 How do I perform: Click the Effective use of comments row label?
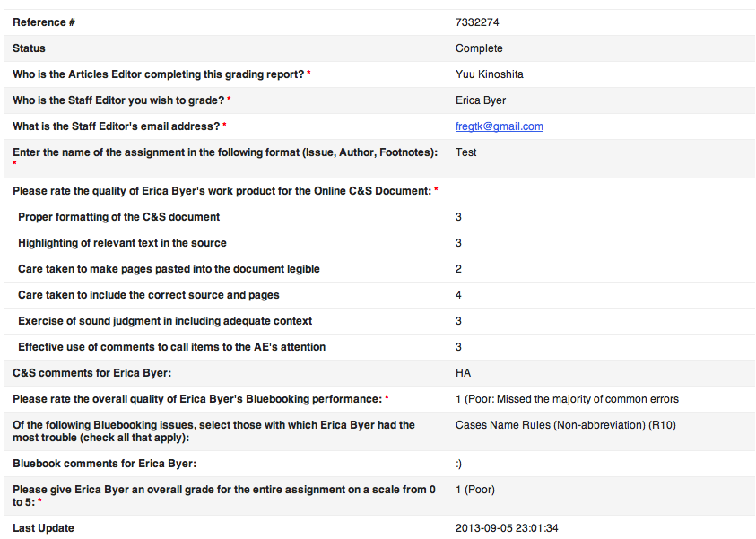[171, 347]
